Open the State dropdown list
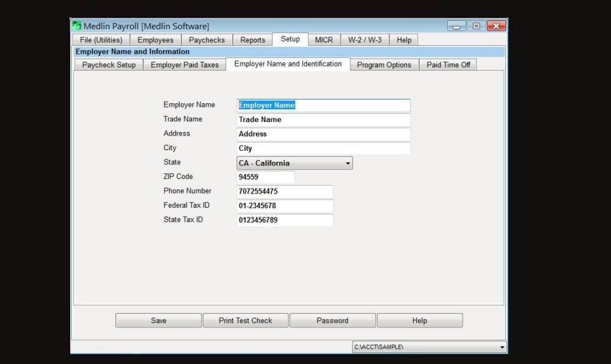Screen dimensions: 611x364 [x=348, y=164]
